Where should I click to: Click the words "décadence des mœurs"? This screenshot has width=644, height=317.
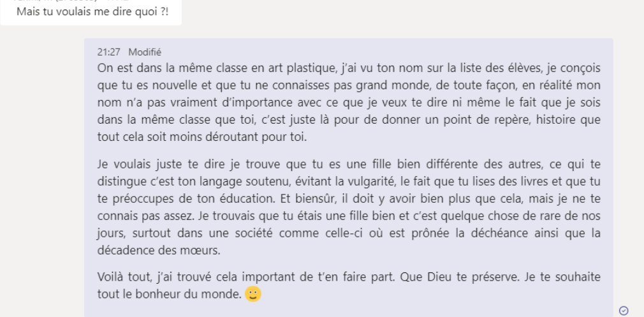[159, 251]
